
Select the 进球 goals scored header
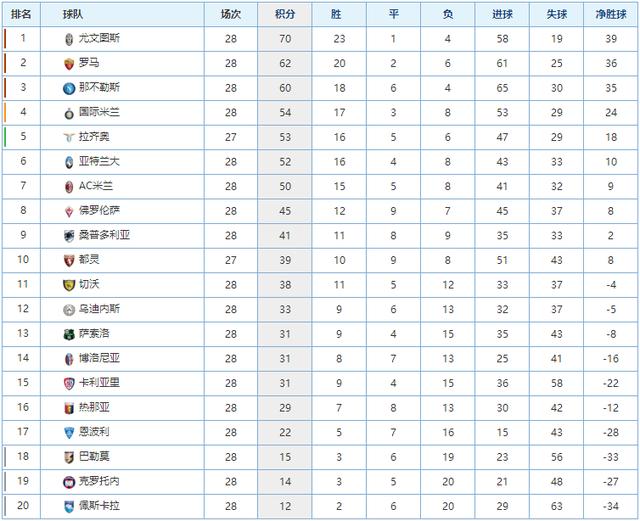point(503,15)
